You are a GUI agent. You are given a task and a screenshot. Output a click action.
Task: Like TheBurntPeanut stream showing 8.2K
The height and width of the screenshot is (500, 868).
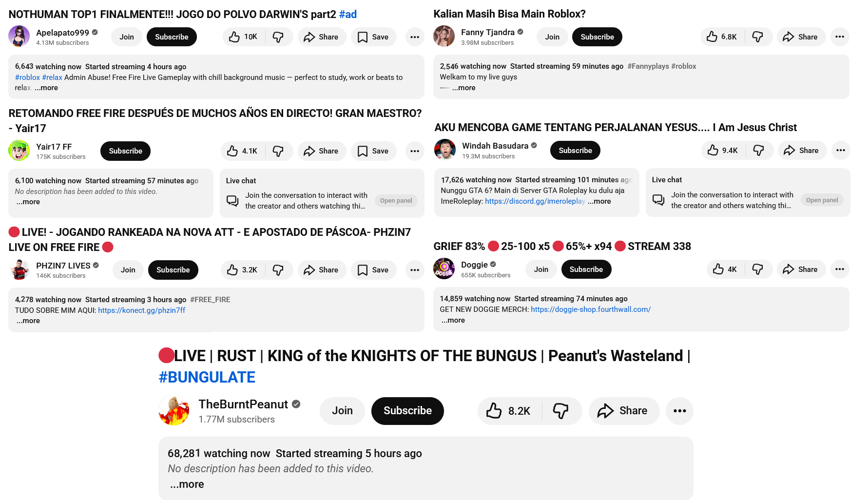[x=509, y=411]
